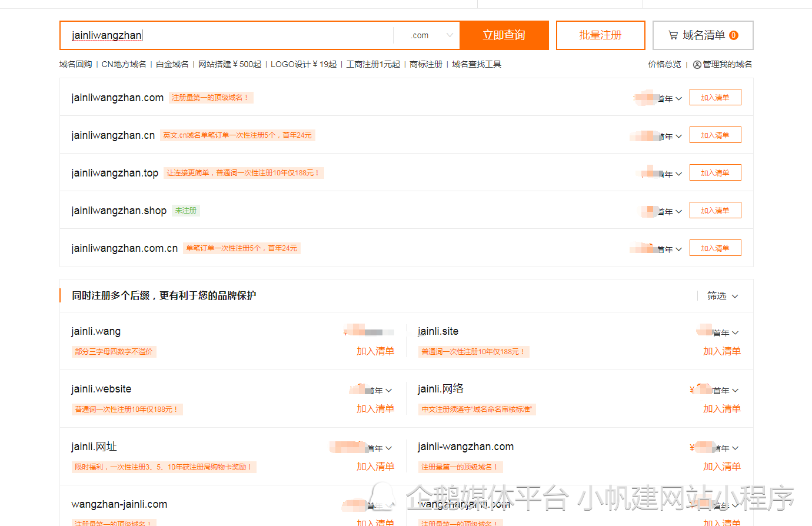Viewport: 812px width, 526px height.
Task: Add jainliwangzhan.com to the list
Action: (x=715, y=98)
